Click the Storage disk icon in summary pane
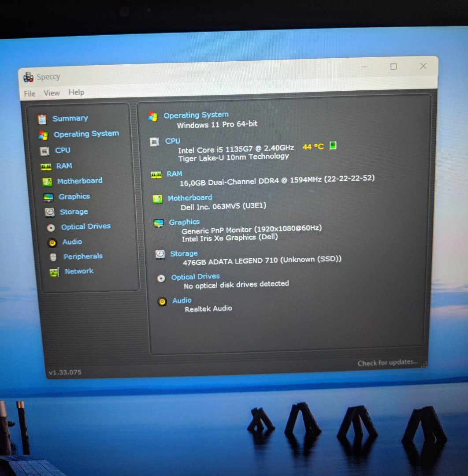 [160, 254]
